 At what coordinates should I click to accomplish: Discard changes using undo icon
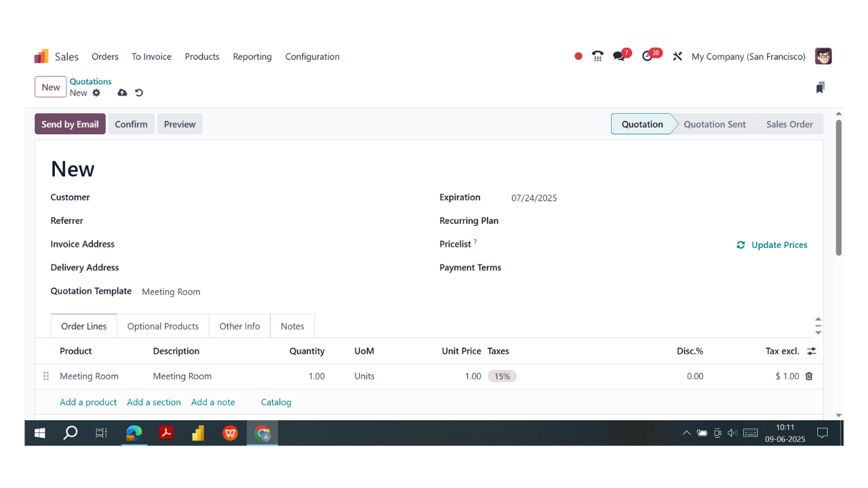pyautogui.click(x=139, y=93)
